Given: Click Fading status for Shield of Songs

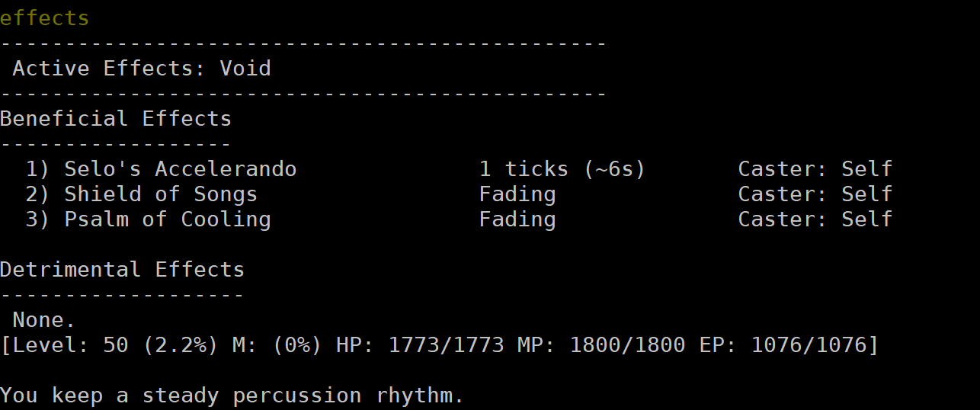Looking at the screenshot, I should [517, 194].
